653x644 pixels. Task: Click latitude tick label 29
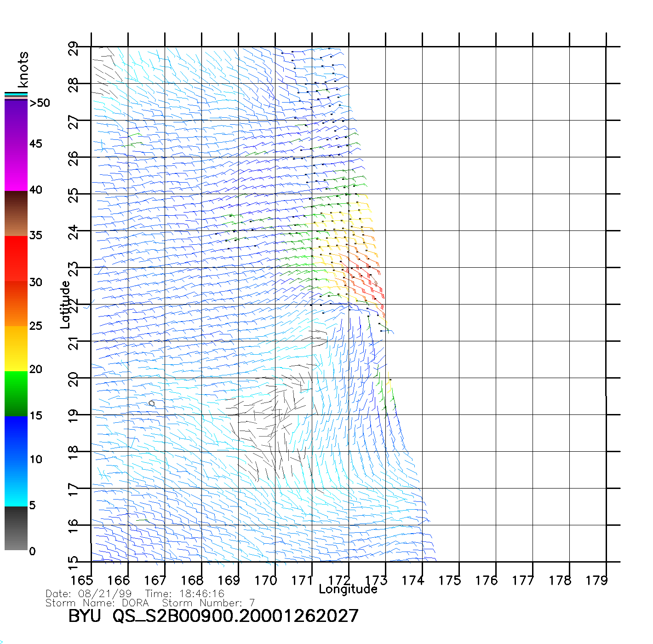74,48
